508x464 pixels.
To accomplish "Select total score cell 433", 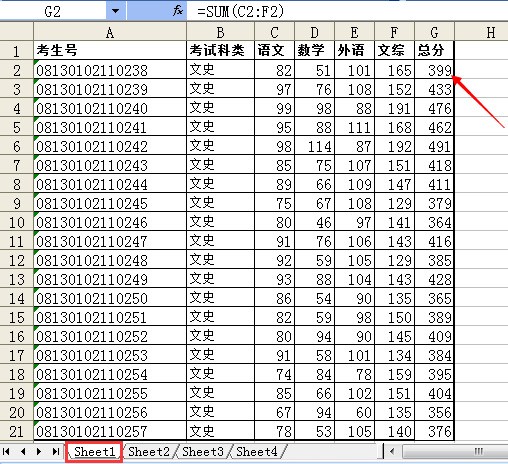I will pyautogui.click(x=434, y=89).
